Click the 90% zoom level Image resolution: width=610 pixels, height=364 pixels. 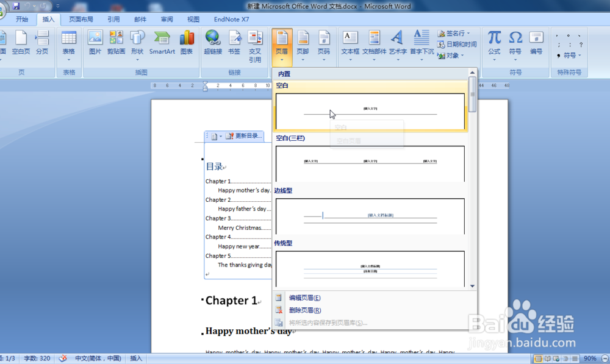point(590,358)
